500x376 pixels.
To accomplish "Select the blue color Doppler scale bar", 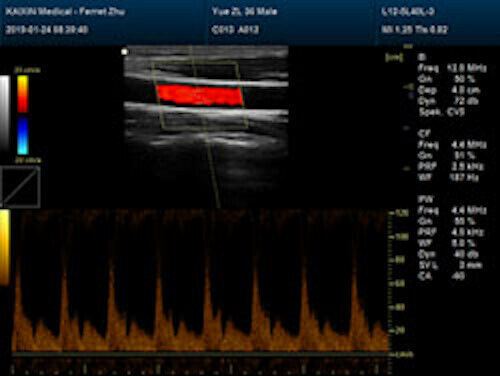I will (23, 136).
